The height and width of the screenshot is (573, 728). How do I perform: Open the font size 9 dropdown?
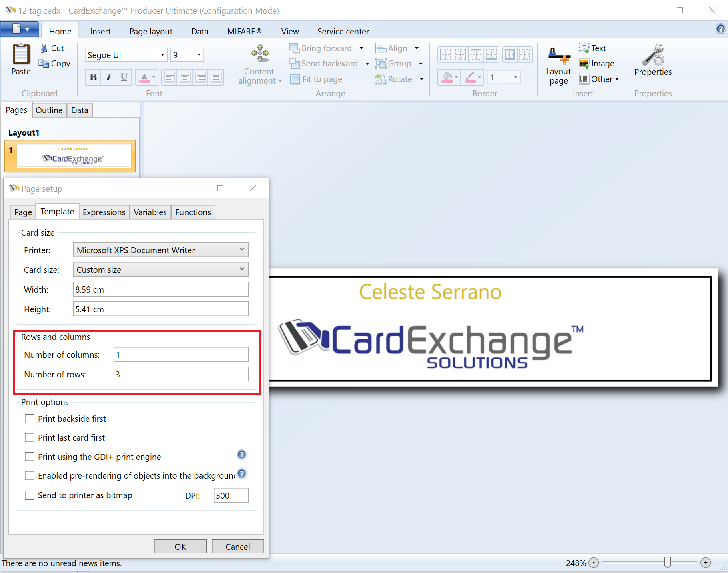coord(199,55)
